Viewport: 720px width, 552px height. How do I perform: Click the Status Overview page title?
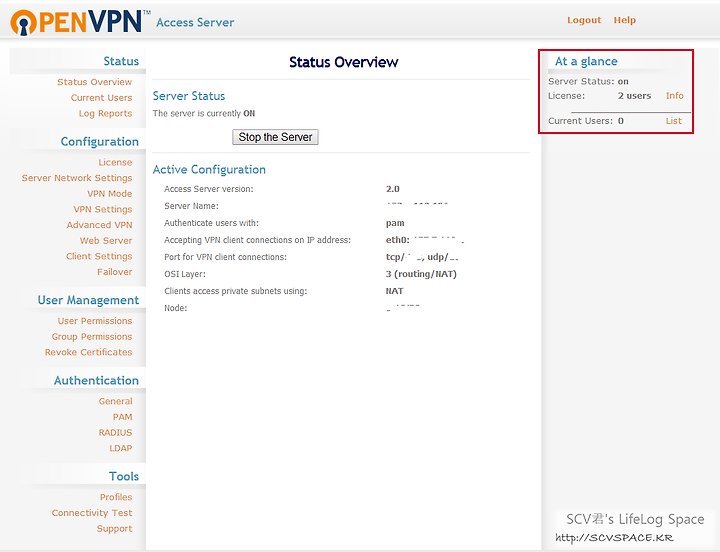pyautogui.click(x=343, y=62)
